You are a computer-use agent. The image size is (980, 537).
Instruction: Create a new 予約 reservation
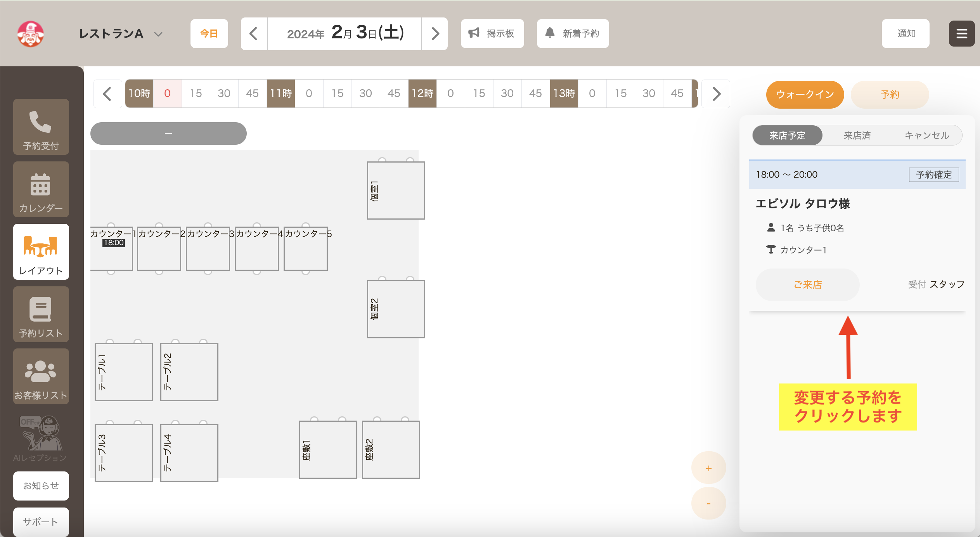[890, 94]
